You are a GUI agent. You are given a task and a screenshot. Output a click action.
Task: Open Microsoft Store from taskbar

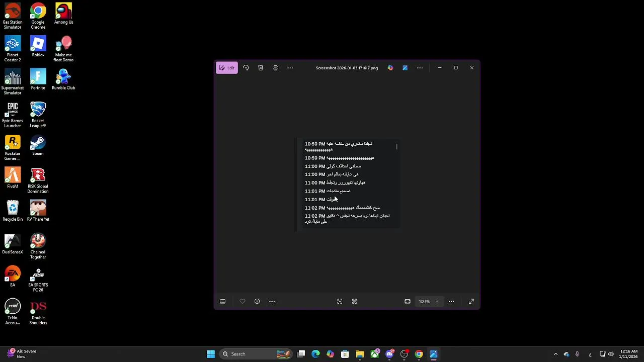tap(345, 354)
